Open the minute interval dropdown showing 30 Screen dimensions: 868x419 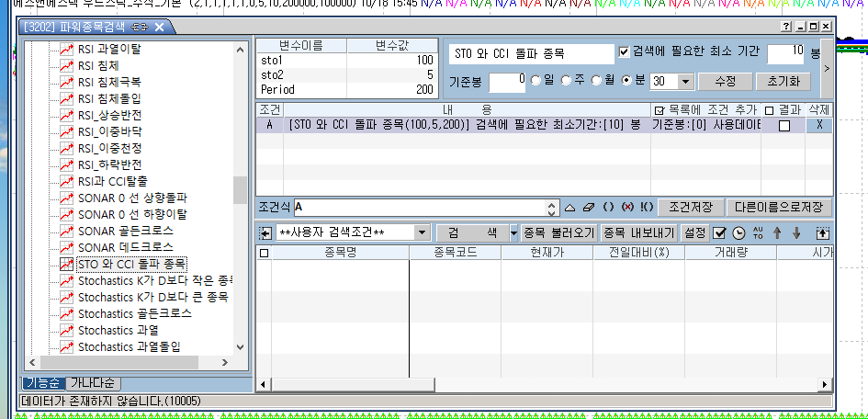click(x=685, y=82)
